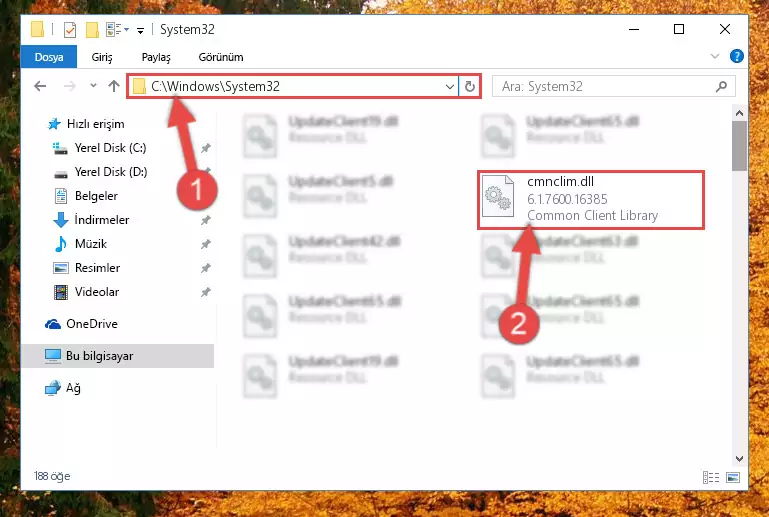Open Yerel Disk (D:) in sidebar
This screenshot has width=769, height=517.
point(111,172)
